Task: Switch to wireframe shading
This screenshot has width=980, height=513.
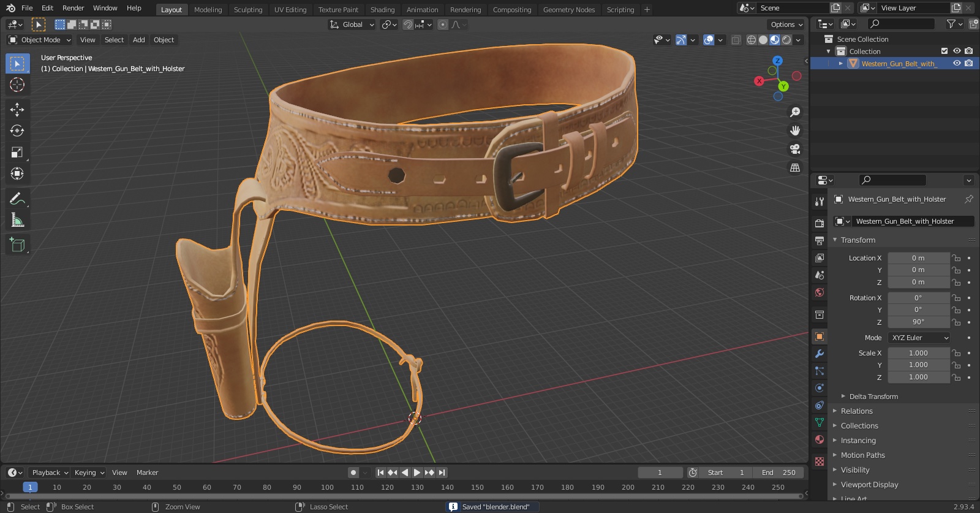Action: 751,40
